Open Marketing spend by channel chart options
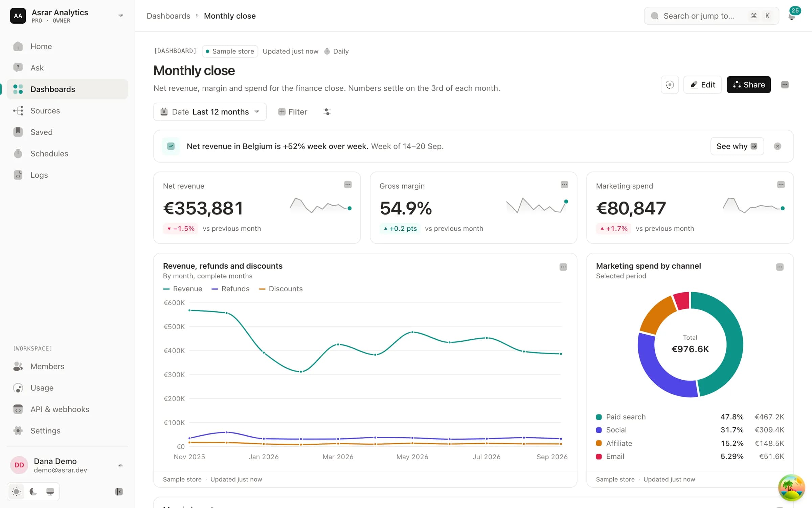812x508 pixels. pyautogui.click(x=780, y=267)
